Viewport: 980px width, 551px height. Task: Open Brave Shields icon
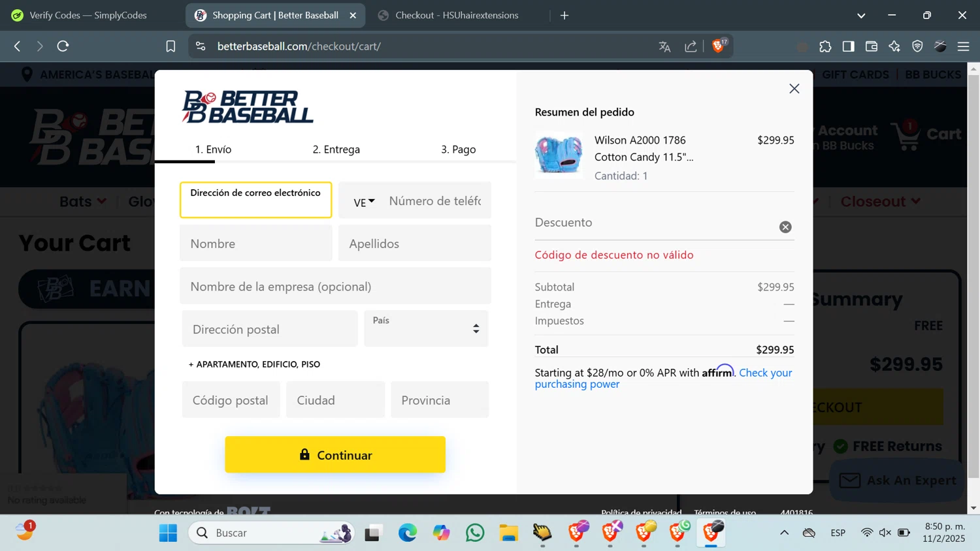click(719, 46)
